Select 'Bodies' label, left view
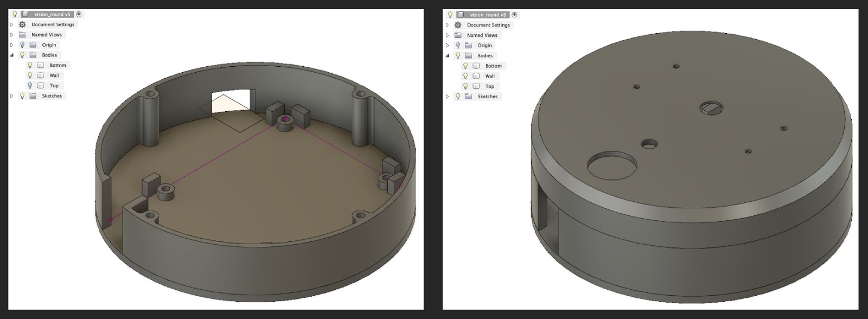Image resolution: width=868 pixels, height=319 pixels. point(49,55)
